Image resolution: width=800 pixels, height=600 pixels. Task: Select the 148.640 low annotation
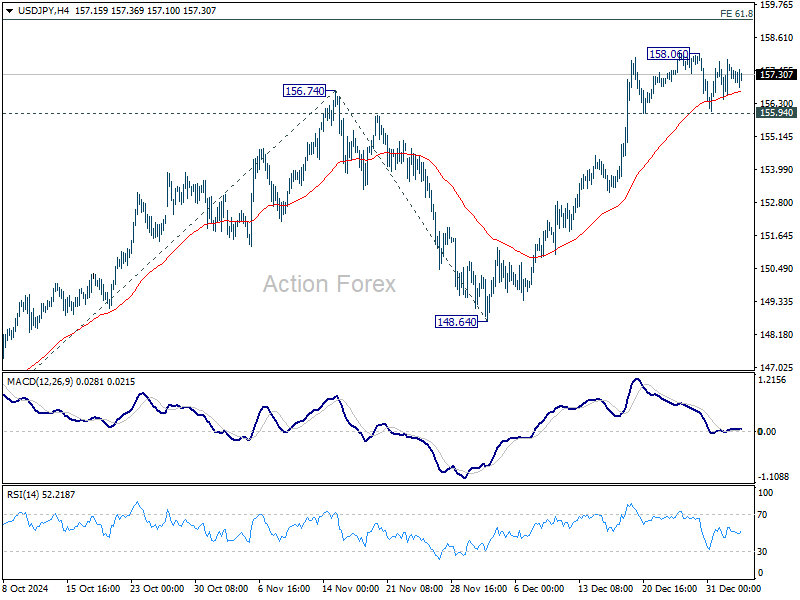click(x=456, y=321)
